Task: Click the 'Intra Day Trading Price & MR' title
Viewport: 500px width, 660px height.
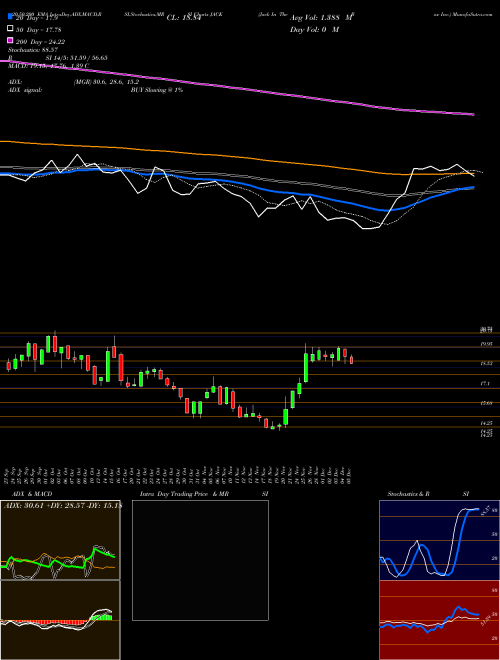Action: 184,494
